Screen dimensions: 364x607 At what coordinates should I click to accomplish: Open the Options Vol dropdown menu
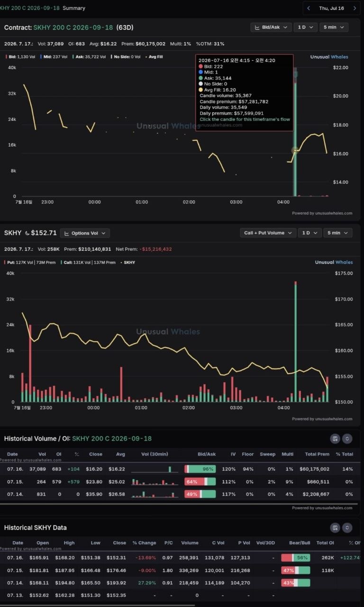tap(85, 233)
